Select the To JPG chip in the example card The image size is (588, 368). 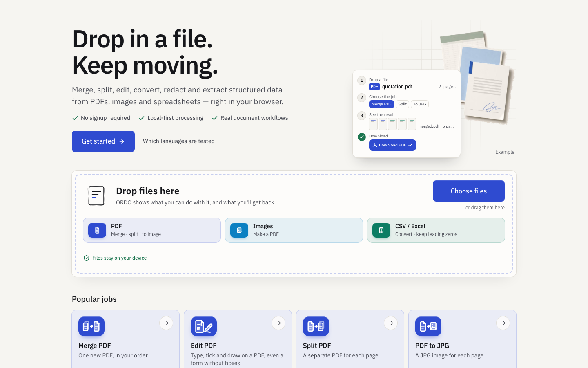[x=420, y=104]
